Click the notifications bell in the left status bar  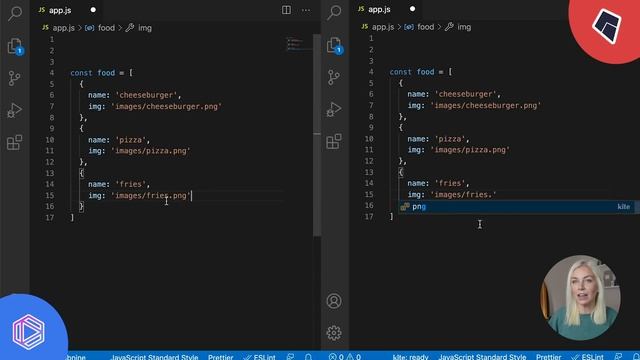pyautogui.click(x=308, y=357)
